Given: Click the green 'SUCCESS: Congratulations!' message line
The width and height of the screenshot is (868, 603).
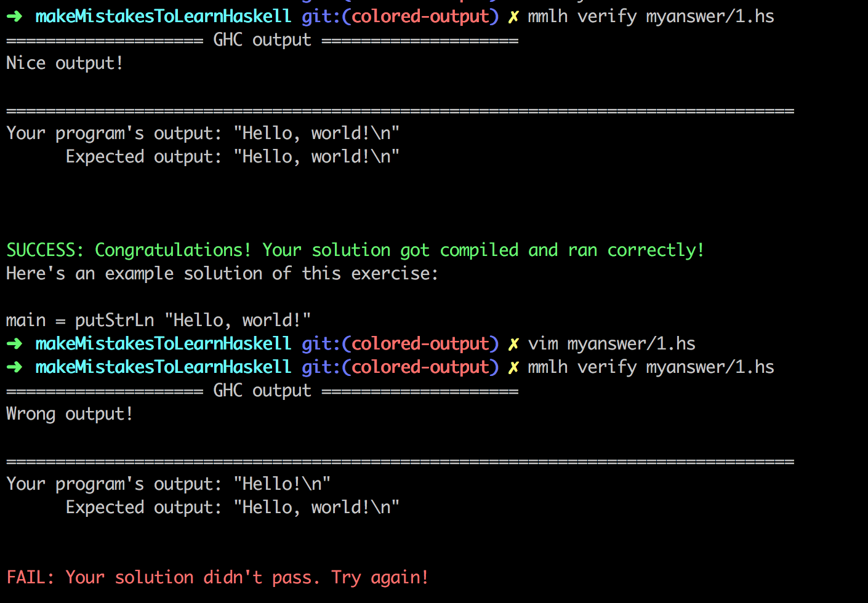Looking at the screenshot, I should click(x=355, y=250).
